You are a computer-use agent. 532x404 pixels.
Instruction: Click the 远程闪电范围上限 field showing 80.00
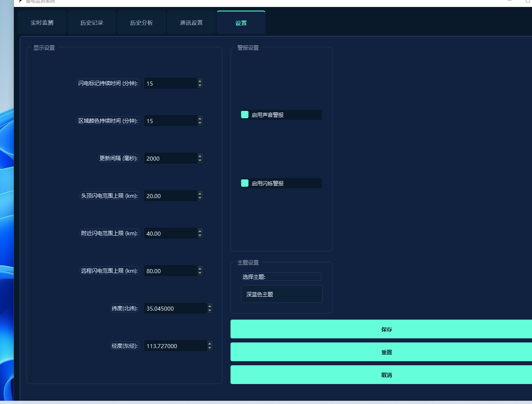(x=171, y=271)
